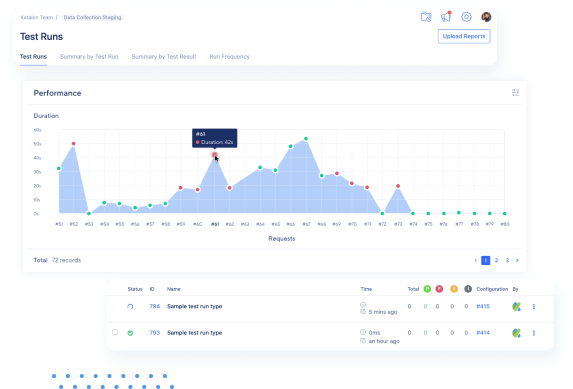This screenshot has height=389, width=573.
Task: Click the green peak data point at #67
Action: 306,139
